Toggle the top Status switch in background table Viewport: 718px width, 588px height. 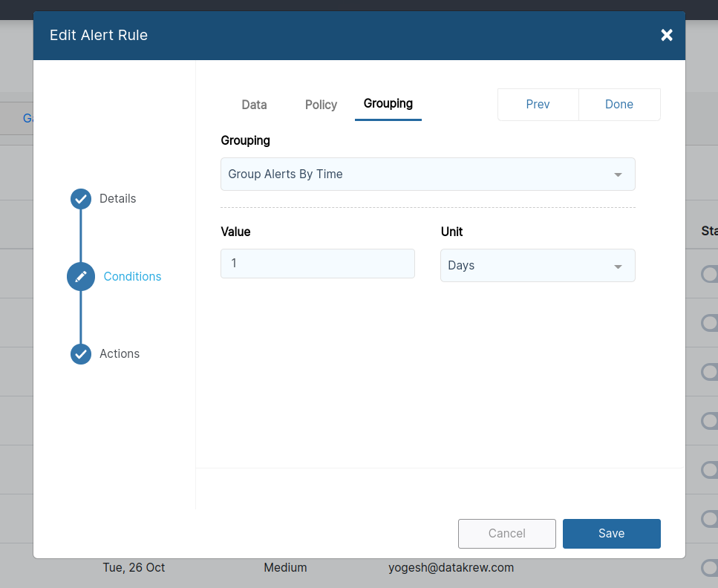click(709, 273)
